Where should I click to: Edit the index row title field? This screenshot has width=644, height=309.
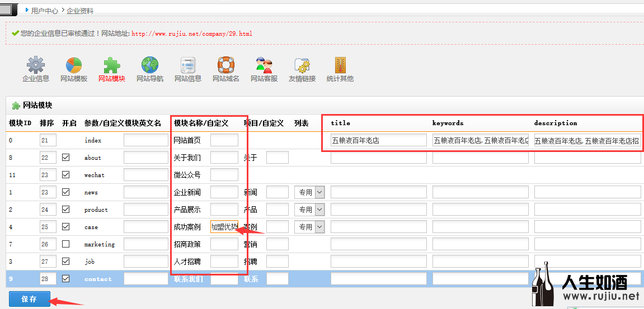pyautogui.click(x=379, y=140)
